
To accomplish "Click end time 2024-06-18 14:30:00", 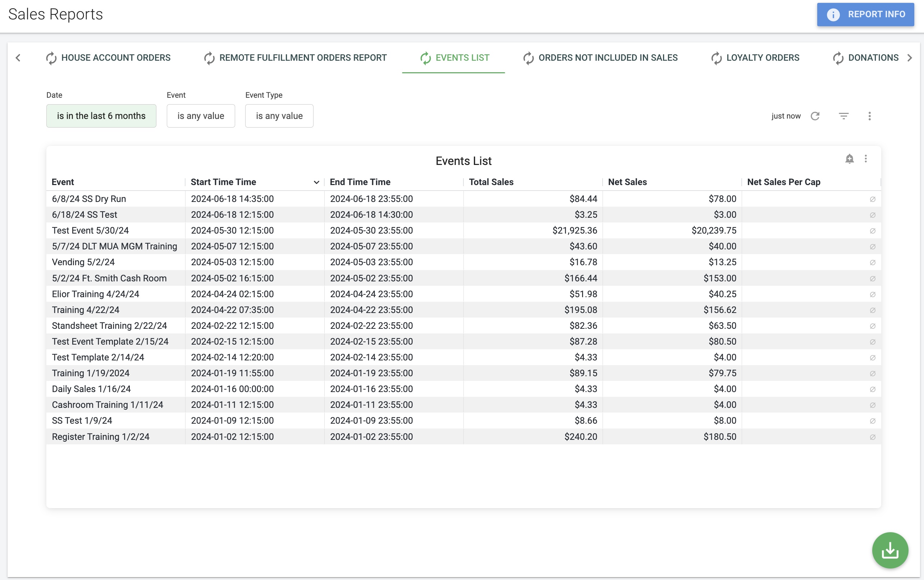I will (371, 215).
